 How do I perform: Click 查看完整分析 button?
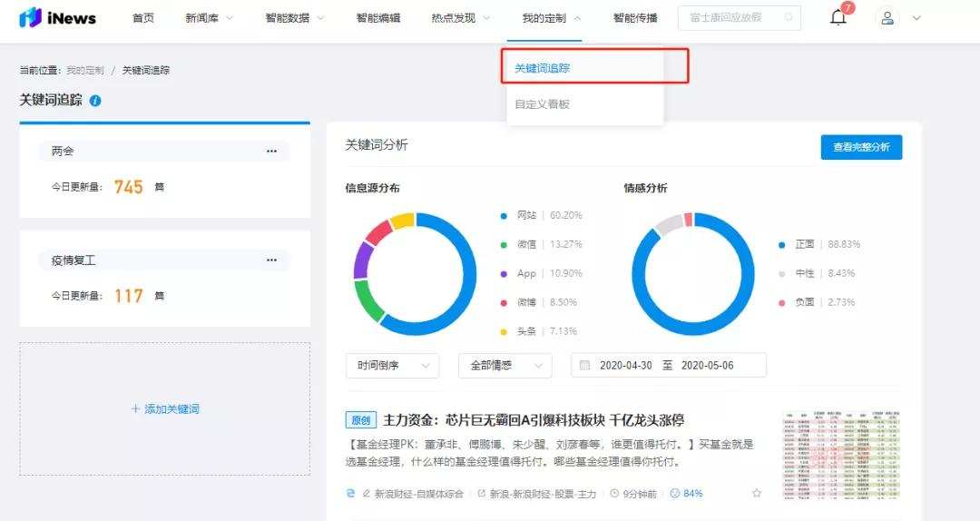[x=861, y=147]
